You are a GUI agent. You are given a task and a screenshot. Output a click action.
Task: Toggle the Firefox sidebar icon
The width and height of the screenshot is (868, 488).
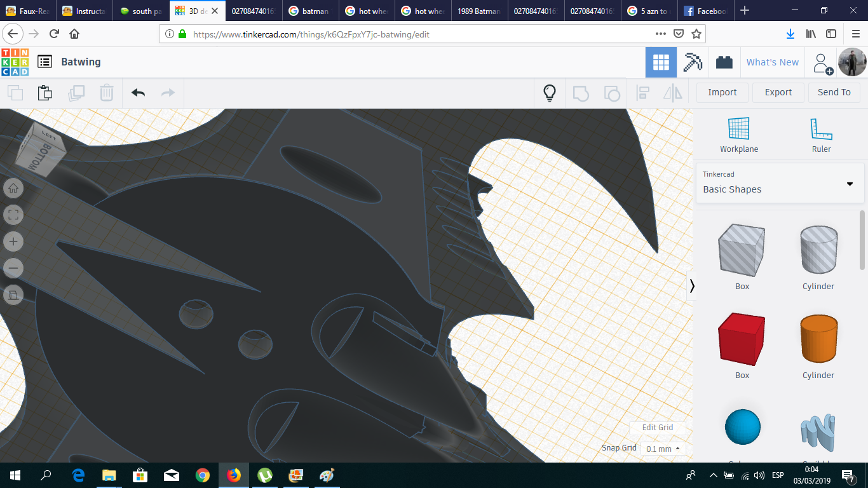point(831,34)
